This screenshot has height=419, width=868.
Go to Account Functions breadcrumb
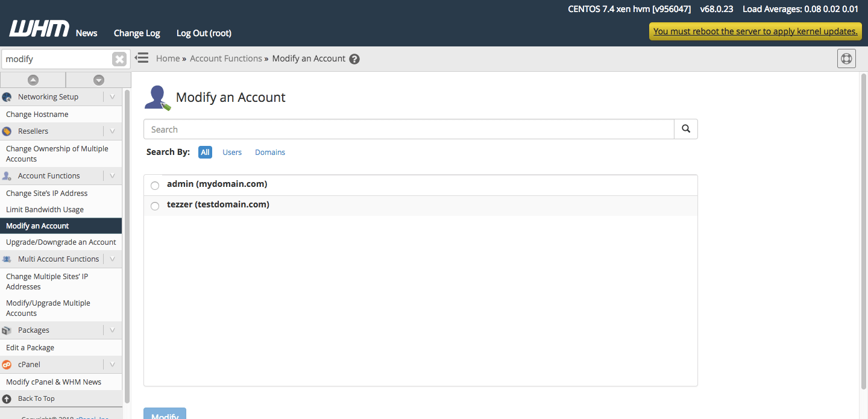coord(226,58)
